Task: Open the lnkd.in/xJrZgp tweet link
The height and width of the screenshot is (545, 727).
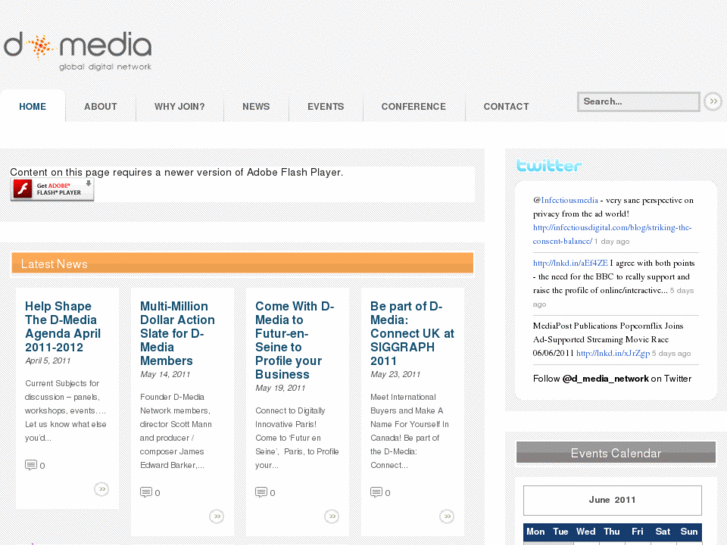Action: (x=613, y=353)
